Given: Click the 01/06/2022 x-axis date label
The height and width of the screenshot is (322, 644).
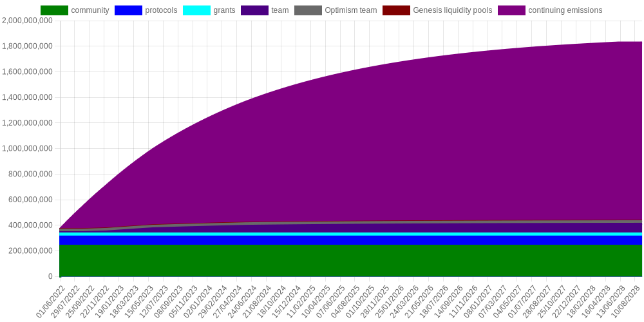Looking at the screenshot, I should coord(50,298).
